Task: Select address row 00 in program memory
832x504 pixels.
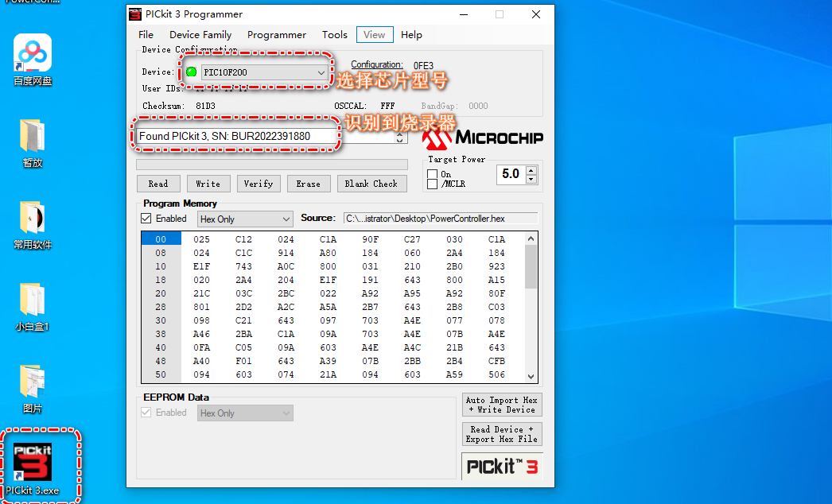Action: click(x=161, y=239)
